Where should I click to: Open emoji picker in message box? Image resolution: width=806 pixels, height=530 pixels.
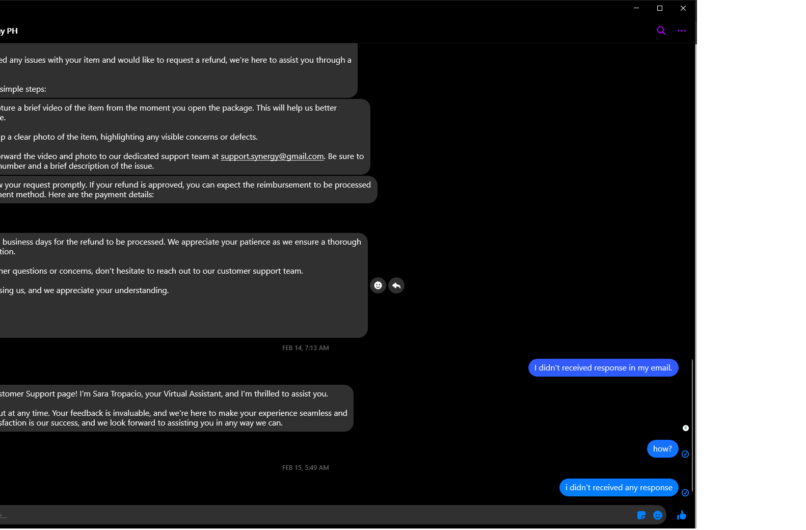(657, 515)
